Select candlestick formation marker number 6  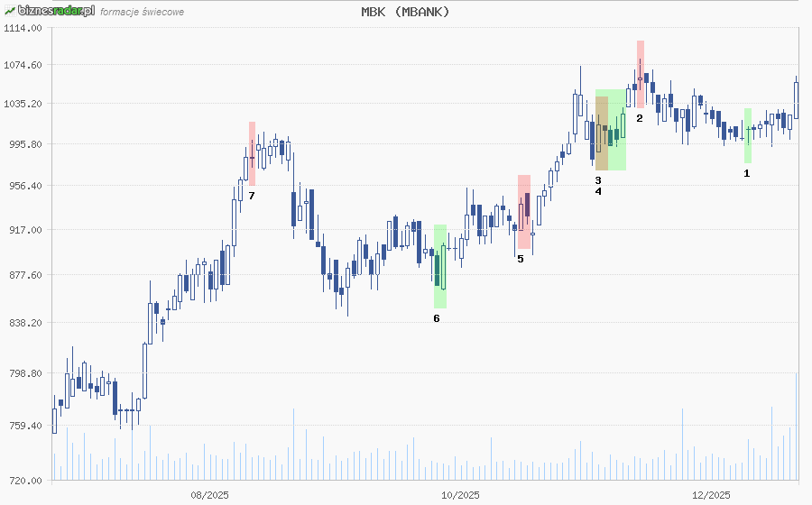(437, 317)
